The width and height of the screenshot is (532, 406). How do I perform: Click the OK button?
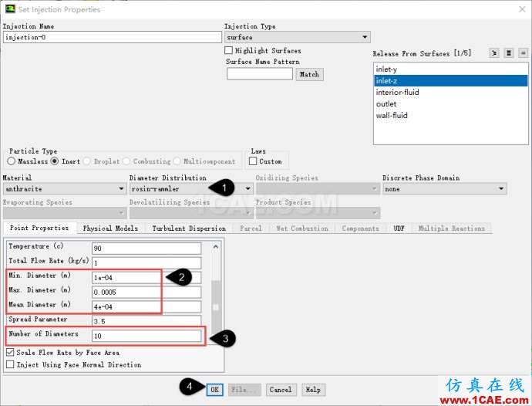click(215, 389)
